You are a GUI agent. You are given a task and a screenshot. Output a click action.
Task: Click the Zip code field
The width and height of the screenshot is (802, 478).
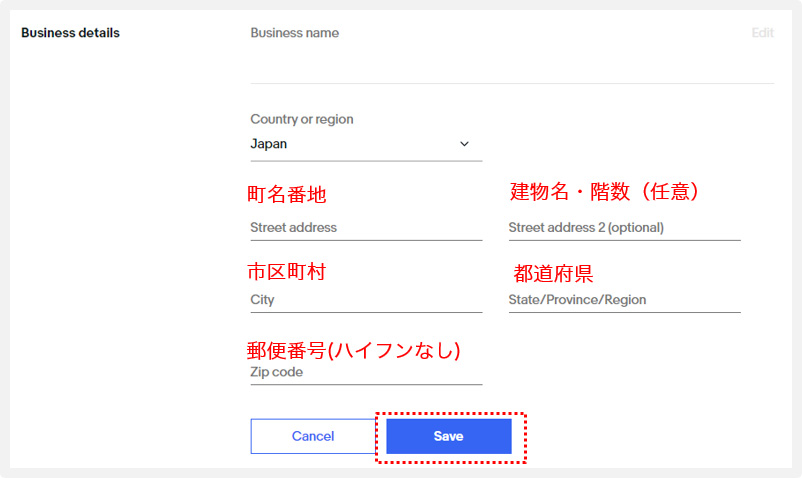point(366,372)
